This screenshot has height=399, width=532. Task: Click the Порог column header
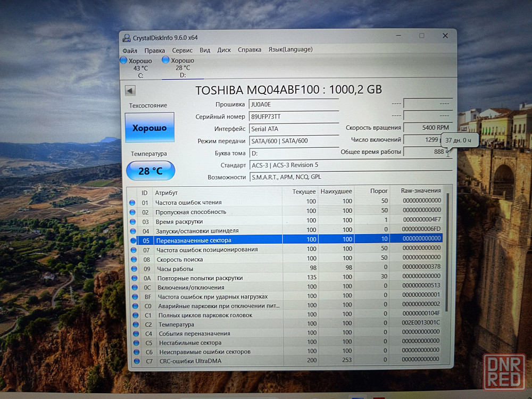pos(372,191)
